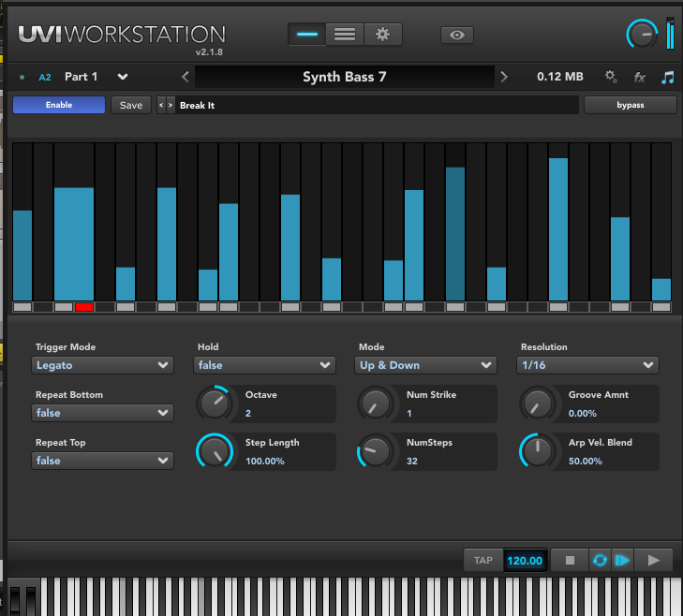The height and width of the screenshot is (616, 683).
Task: Click the Synth Bass 7 preset name
Action: (345, 77)
